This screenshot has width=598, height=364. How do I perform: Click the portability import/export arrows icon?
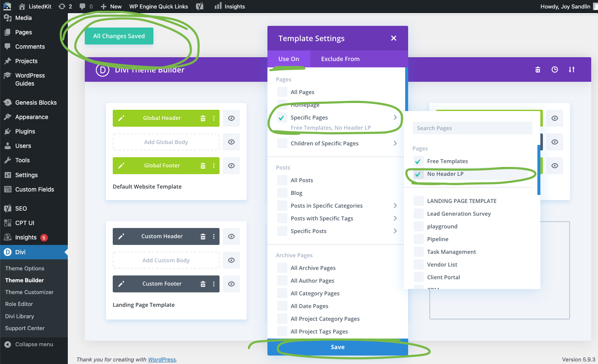click(572, 69)
